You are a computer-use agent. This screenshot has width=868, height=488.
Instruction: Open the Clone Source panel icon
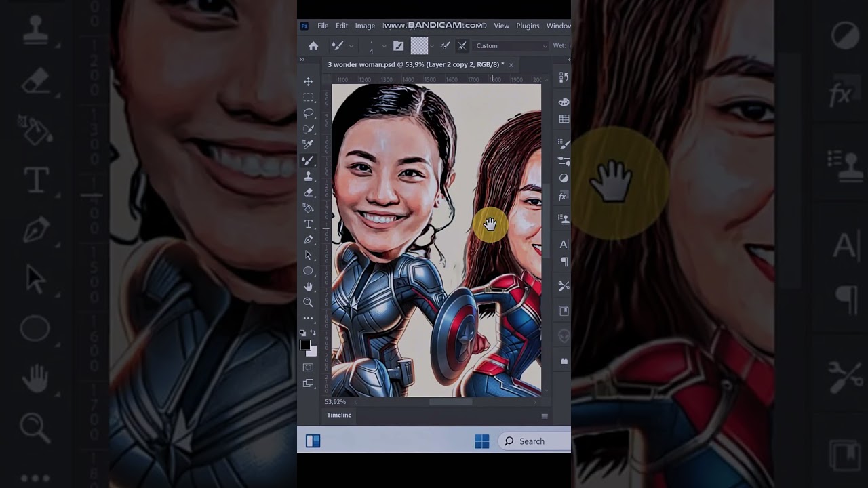coord(564,219)
